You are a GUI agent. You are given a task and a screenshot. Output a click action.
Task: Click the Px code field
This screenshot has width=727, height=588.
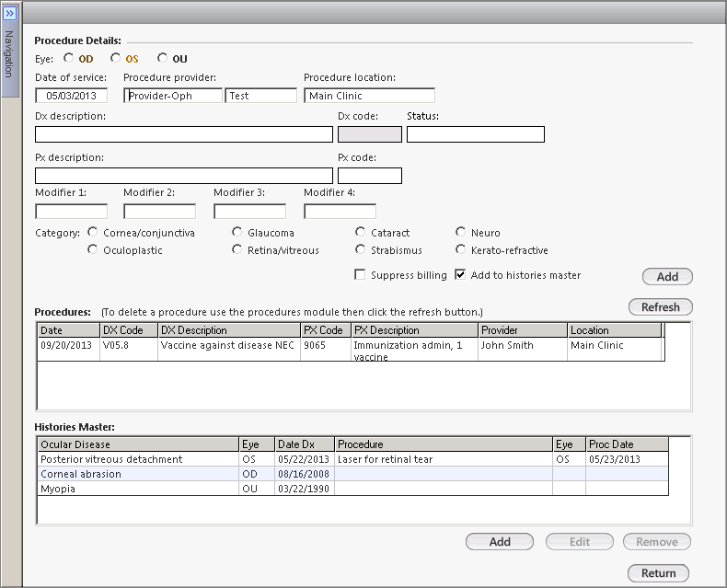(370, 176)
